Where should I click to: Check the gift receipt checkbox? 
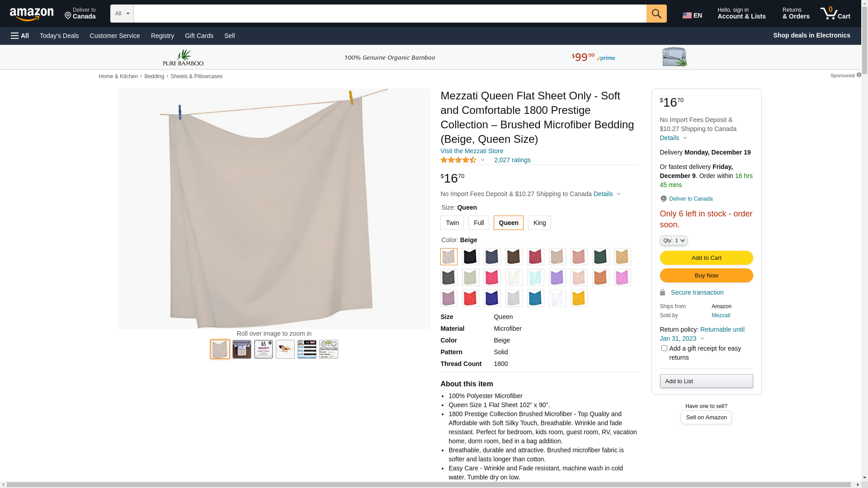664,348
